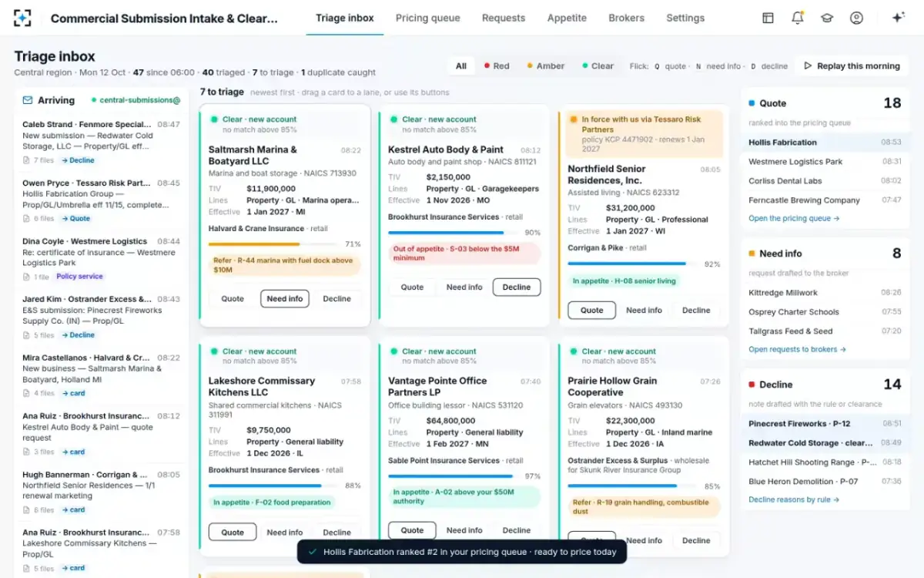Image resolution: width=924 pixels, height=578 pixels.
Task: Click Replay this morning button
Action: tap(852, 66)
